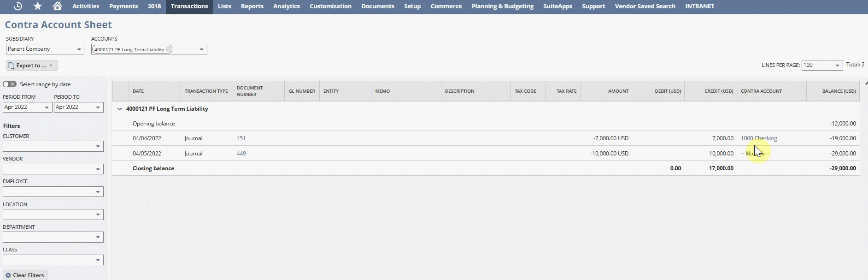
Task: Click the Transaction Type column header
Action: pyautogui.click(x=206, y=91)
